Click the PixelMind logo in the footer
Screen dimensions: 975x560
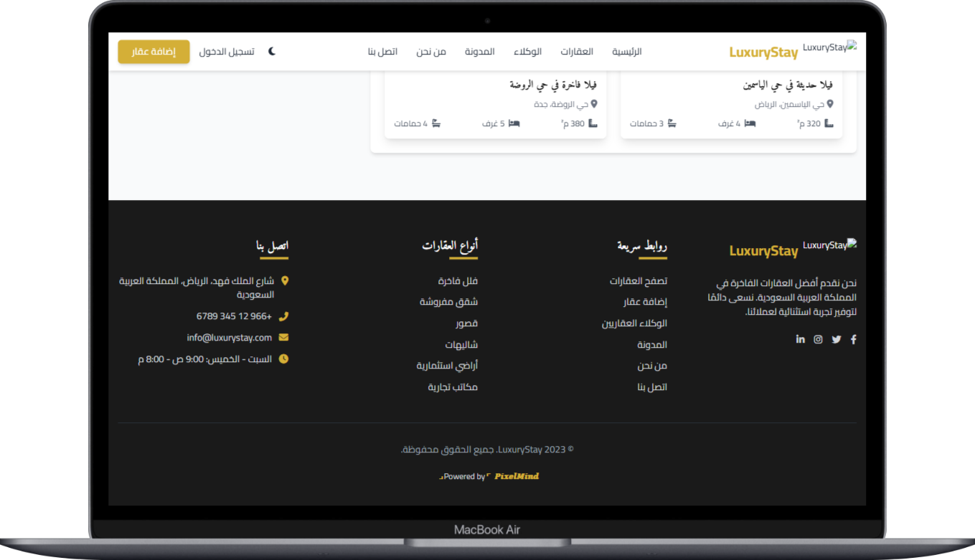point(515,475)
